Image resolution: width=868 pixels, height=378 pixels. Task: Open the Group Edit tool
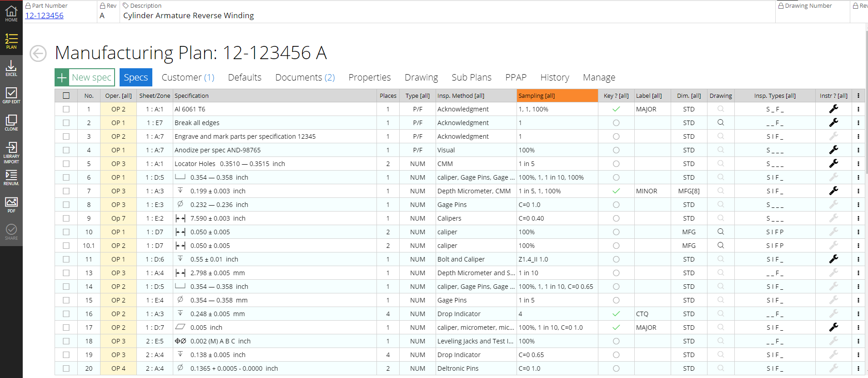(x=11, y=96)
